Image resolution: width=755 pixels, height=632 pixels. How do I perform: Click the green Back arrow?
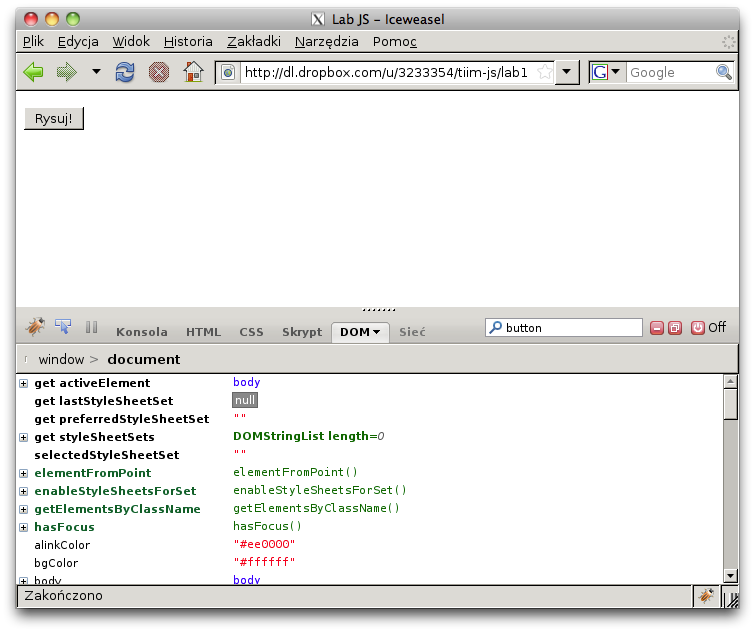[33, 72]
